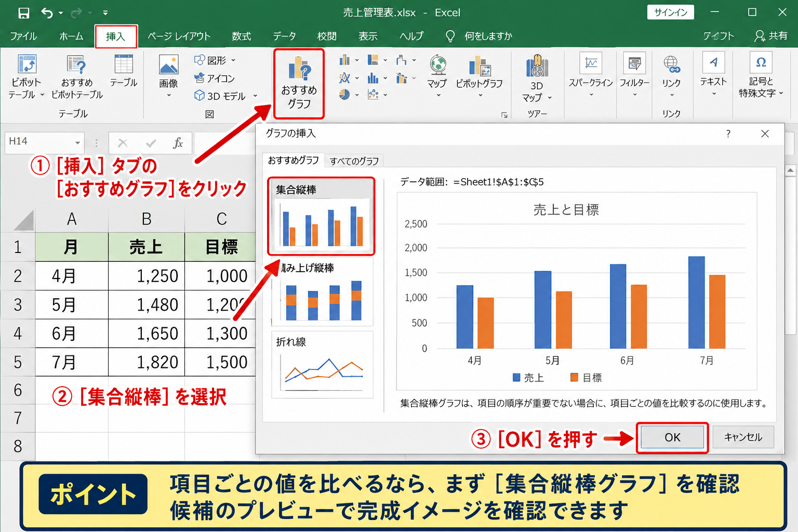Expand the フィルター dropdown chevron

click(635, 95)
